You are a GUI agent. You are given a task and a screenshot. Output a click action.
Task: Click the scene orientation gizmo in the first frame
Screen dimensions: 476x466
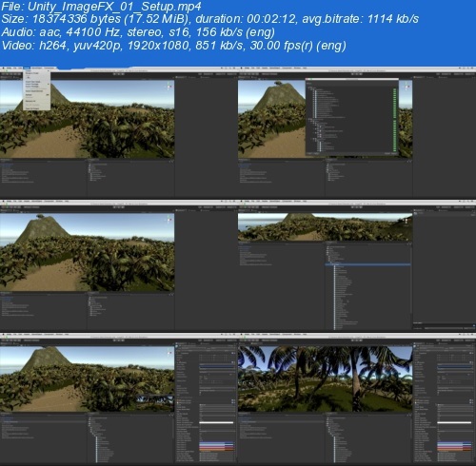point(169,86)
